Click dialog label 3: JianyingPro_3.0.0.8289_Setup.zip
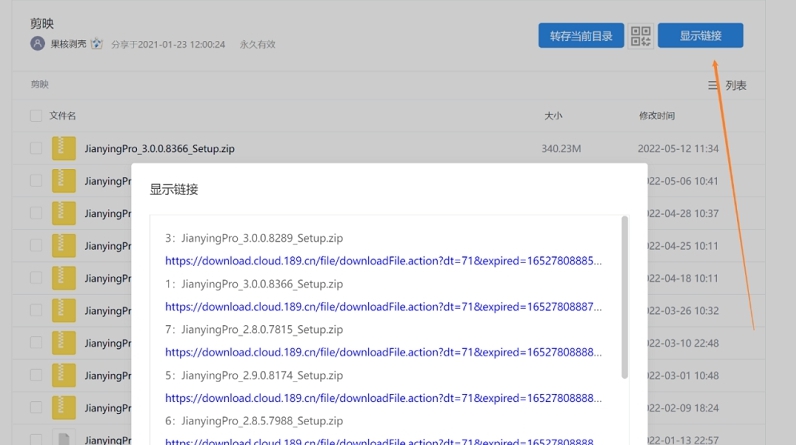The image size is (796, 445). (x=254, y=238)
